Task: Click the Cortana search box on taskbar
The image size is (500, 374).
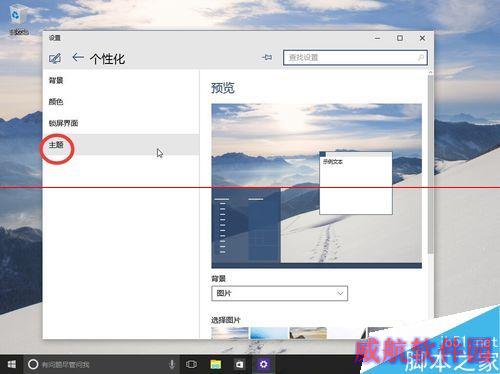Action: click(x=102, y=364)
